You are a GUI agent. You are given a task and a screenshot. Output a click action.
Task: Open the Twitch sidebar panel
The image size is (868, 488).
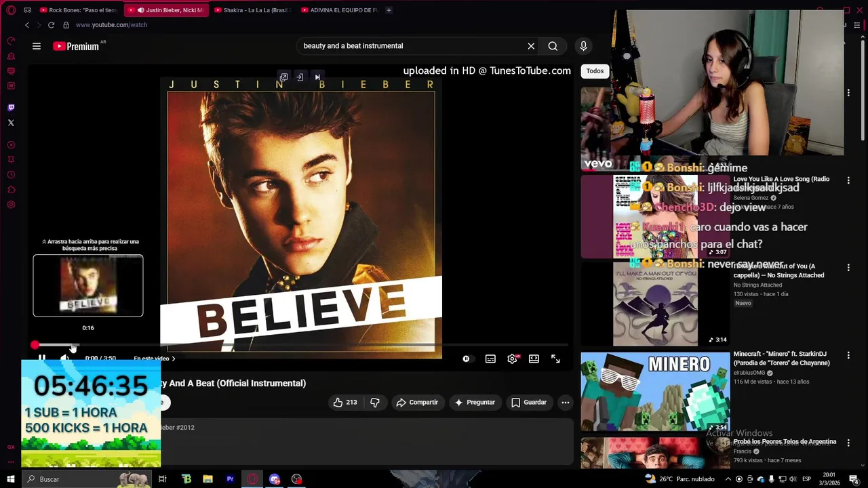coord(11,107)
